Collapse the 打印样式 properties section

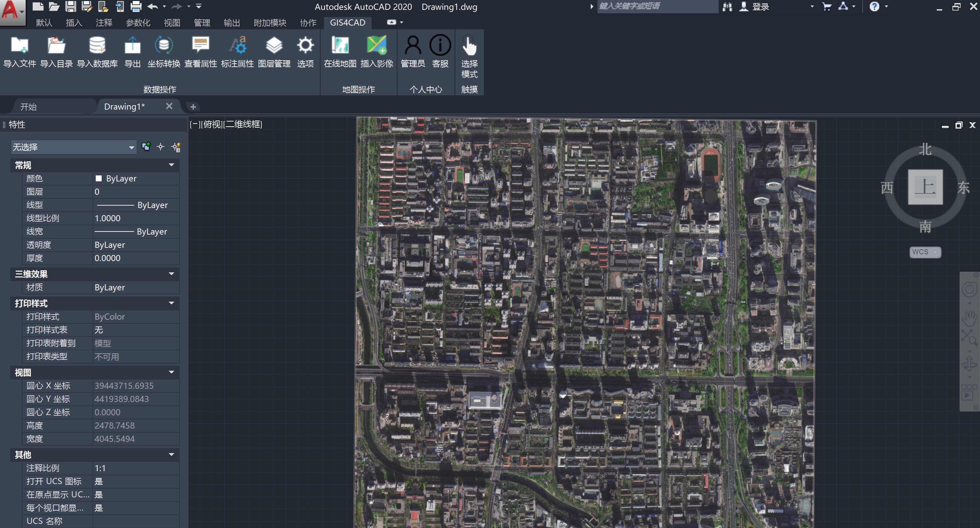pyautogui.click(x=171, y=303)
